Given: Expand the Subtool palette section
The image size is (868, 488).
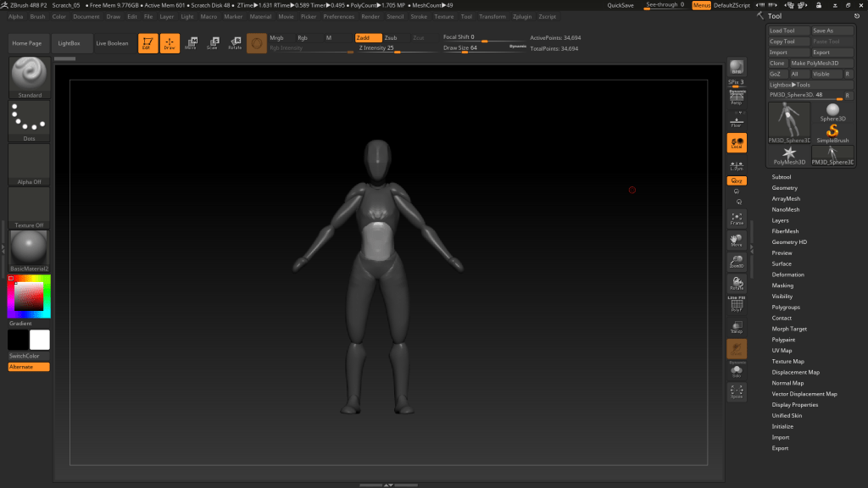Looking at the screenshot, I should tap(782, 177).
